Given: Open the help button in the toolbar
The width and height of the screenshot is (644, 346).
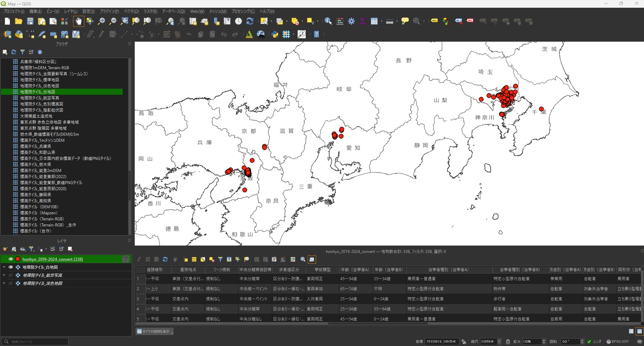Looking at the screenshot, I should coord(316,34).
